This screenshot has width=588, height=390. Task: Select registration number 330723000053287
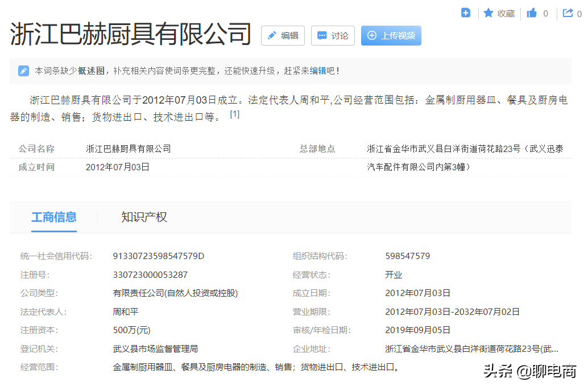click(x=150, y=275)
